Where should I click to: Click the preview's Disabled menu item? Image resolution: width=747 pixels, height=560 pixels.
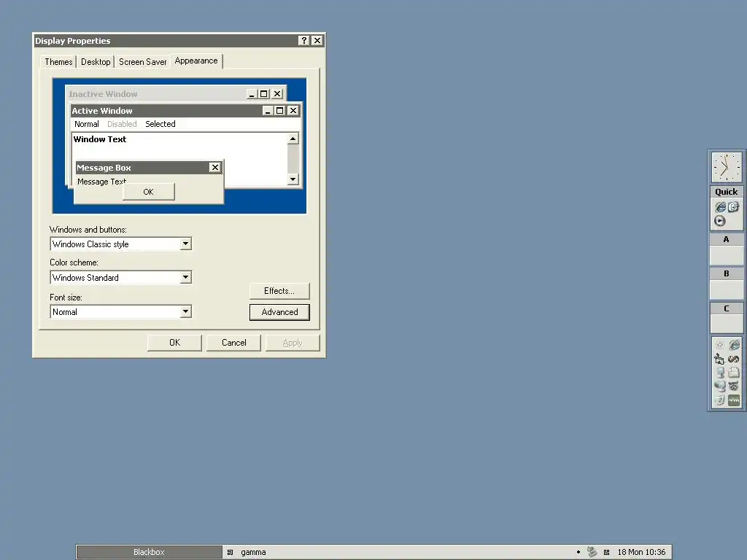pyautogui.click(x=122, y=124)
